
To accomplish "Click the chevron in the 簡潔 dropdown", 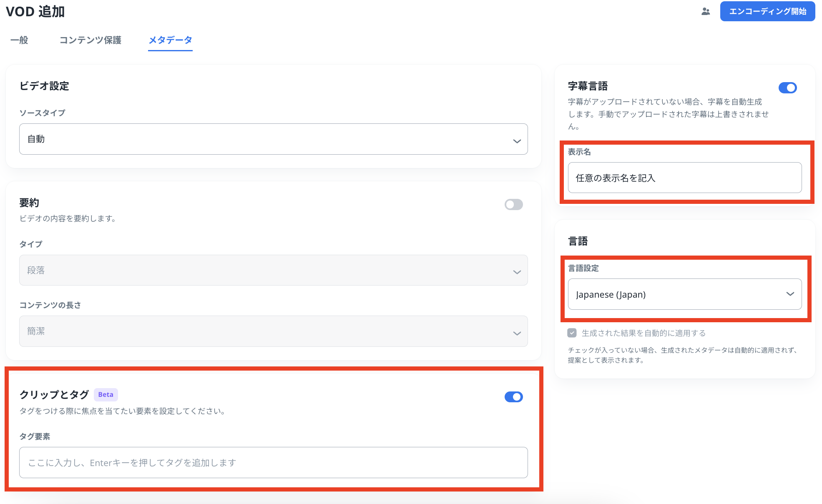I will click(517, 333).
